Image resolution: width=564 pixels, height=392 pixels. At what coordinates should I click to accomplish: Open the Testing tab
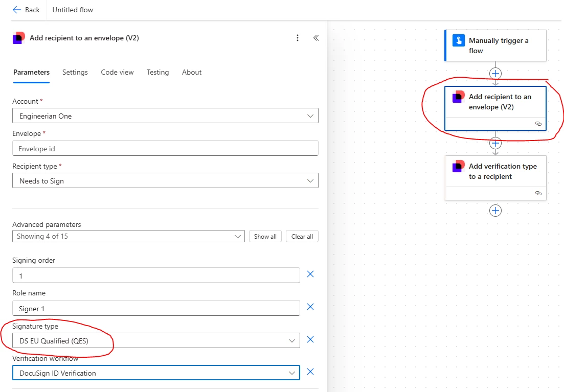pyautogui.click(x=157, y=72)
